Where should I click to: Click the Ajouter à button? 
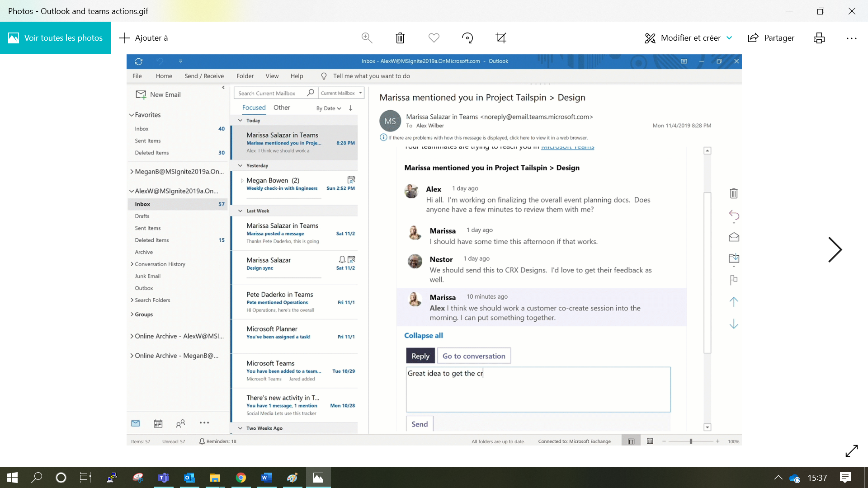click(143, 38)
